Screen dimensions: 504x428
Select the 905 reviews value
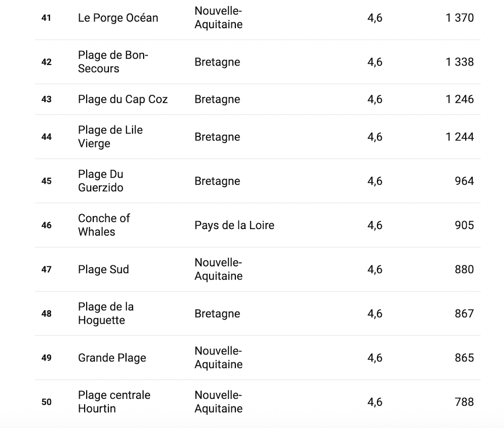click(x=464, y=225)
